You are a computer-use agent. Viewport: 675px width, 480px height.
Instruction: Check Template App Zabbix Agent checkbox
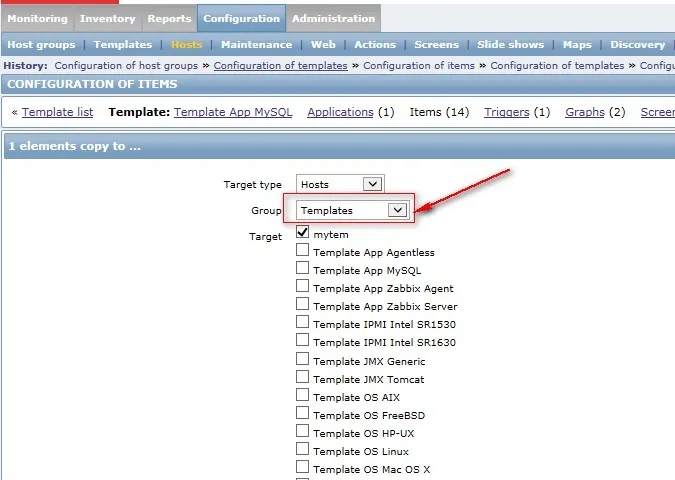302,286
